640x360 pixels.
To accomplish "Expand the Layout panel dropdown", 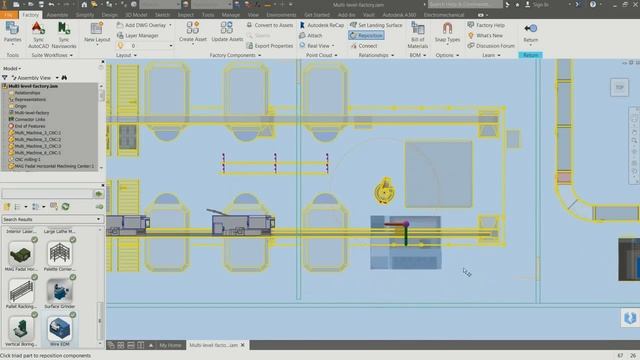I will pyautogui.click(x=126, y=55).
